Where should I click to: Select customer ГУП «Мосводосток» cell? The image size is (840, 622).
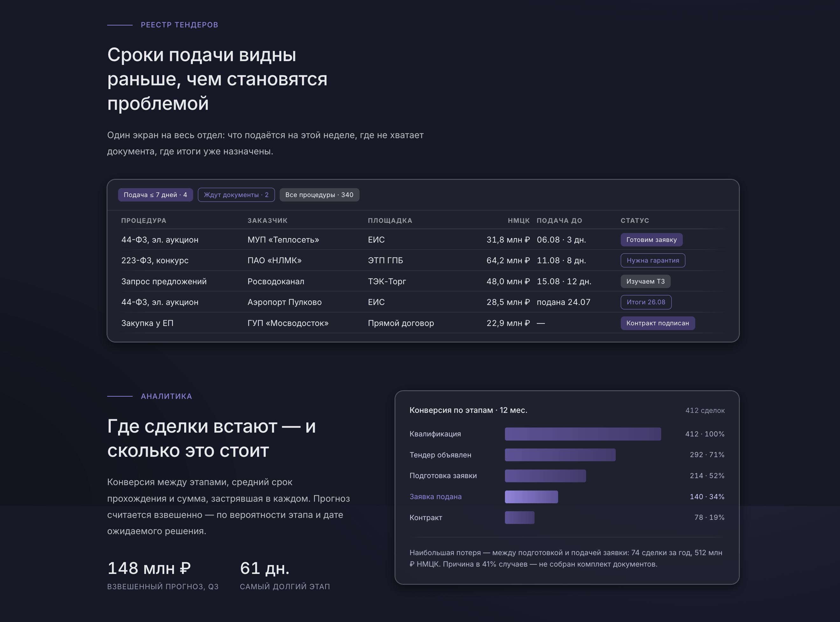[288, 323]
